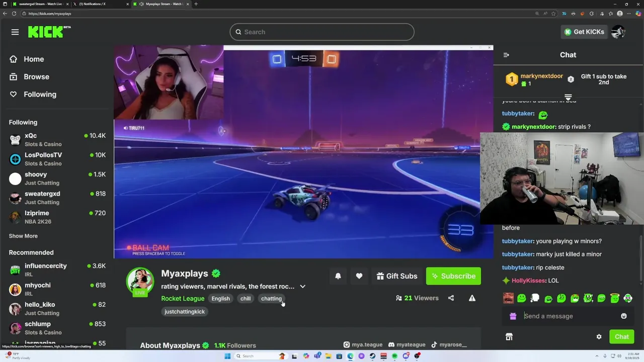The image size is (644, 362).
Task: Click the Search field on Kick
Action: (322, 32)
